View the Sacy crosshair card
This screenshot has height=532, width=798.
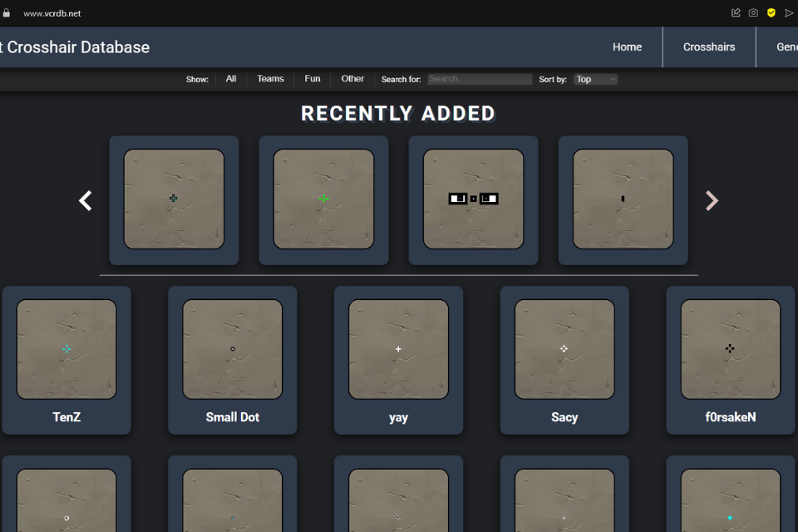point(564,359)
